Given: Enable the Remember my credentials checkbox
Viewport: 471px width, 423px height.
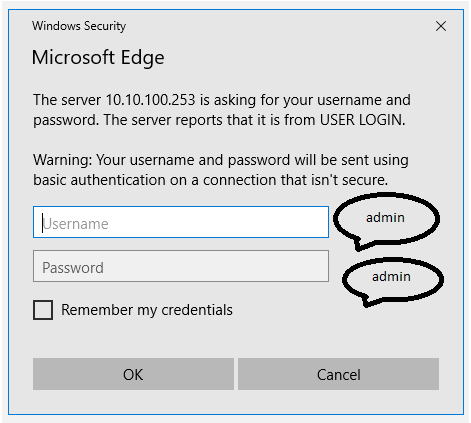Looking at the screenshot, I should click(43, 310).
